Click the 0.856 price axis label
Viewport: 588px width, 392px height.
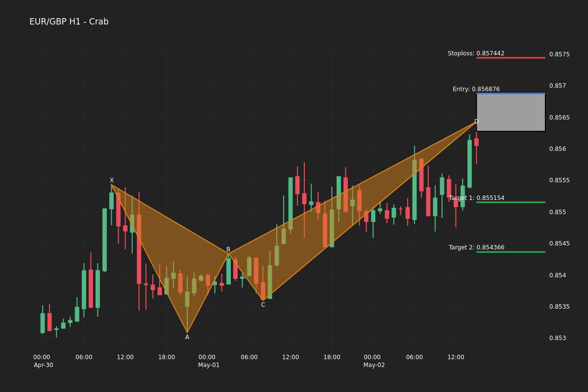point(558,149)
